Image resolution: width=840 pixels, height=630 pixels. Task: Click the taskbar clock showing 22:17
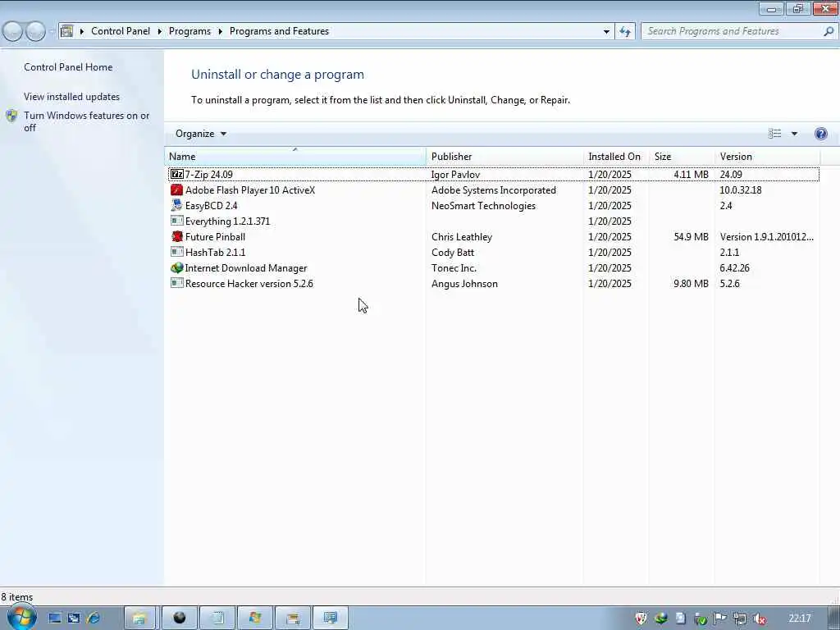(799, 619)
